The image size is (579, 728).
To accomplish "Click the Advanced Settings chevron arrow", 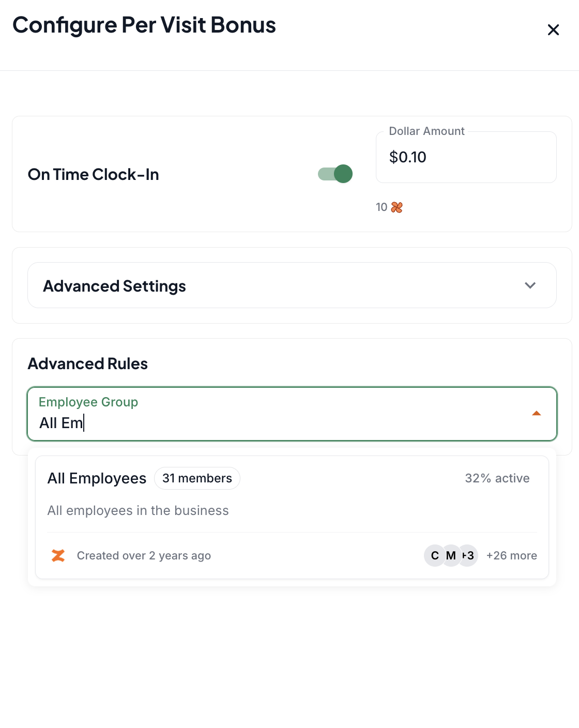I will point(530,285).
